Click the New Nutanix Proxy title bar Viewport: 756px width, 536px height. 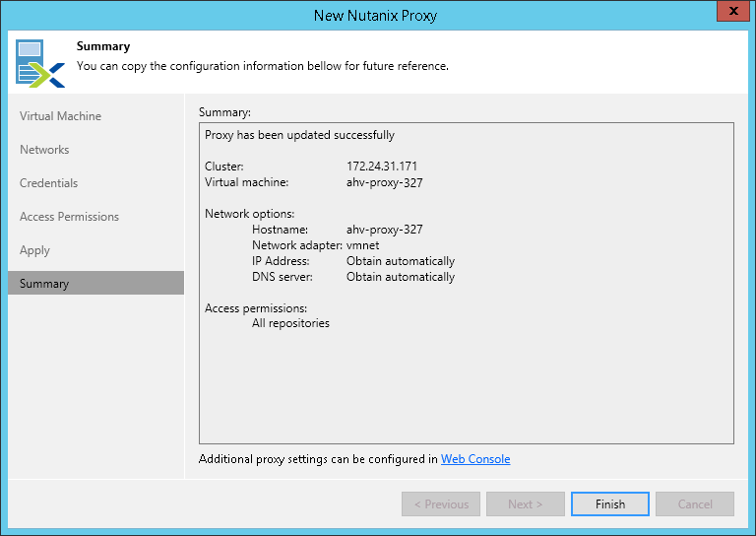tap(375, 16)
